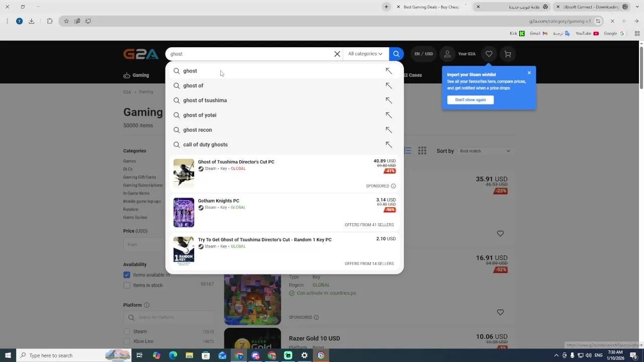This screenshot has height=362, width=644.
Task: Click 'Search for Platform' input field
Action: pyautogui.click(x=169, y=317)
